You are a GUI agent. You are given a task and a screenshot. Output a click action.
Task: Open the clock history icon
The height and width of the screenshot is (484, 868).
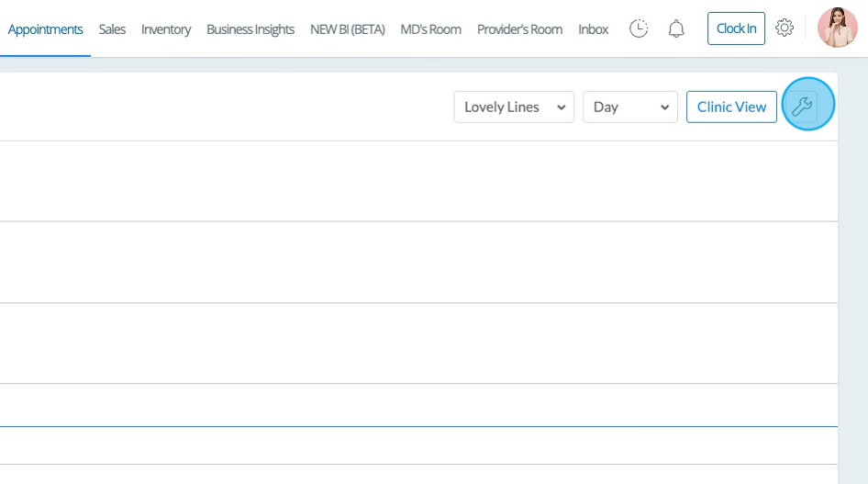tap(639, 28)
